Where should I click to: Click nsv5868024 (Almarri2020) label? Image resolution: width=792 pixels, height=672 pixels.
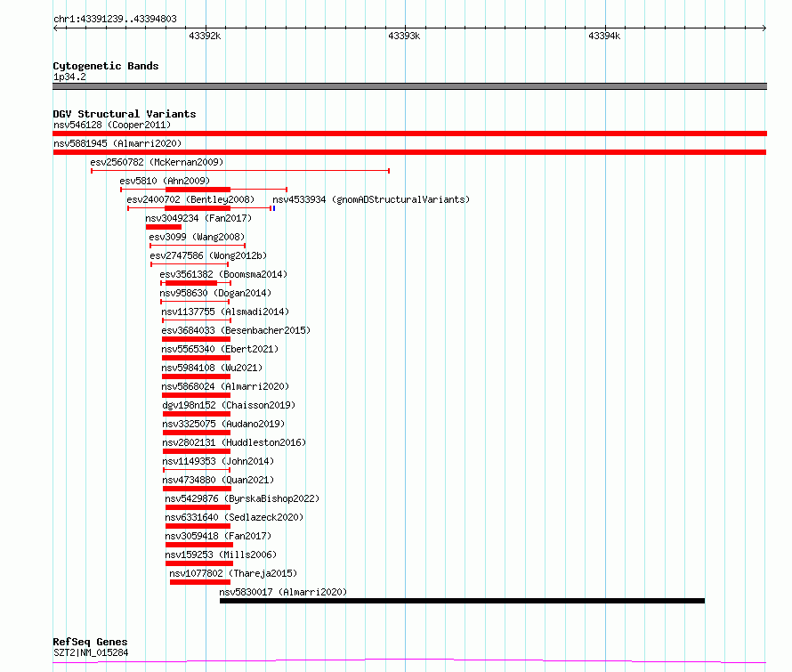(x=225, y=386)
